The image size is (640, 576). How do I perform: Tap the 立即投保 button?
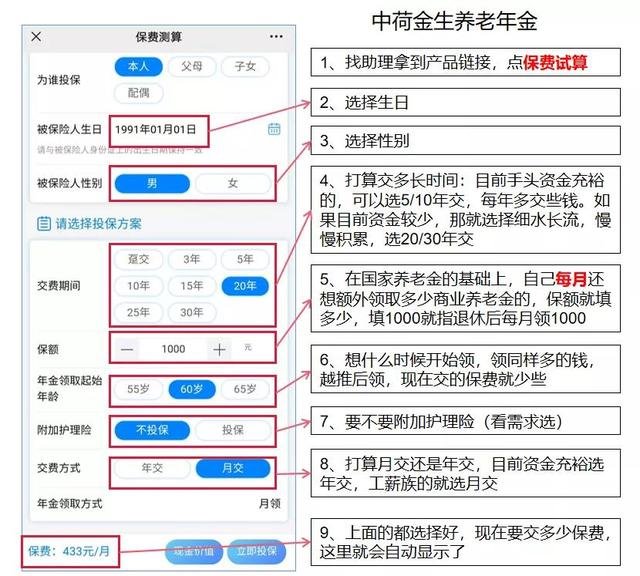(x=256, y=552)
